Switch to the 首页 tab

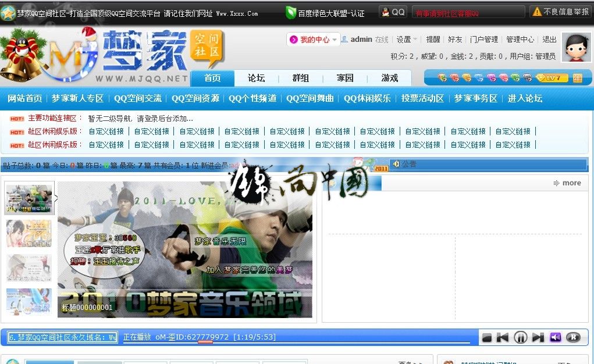[x=212, y=78]
